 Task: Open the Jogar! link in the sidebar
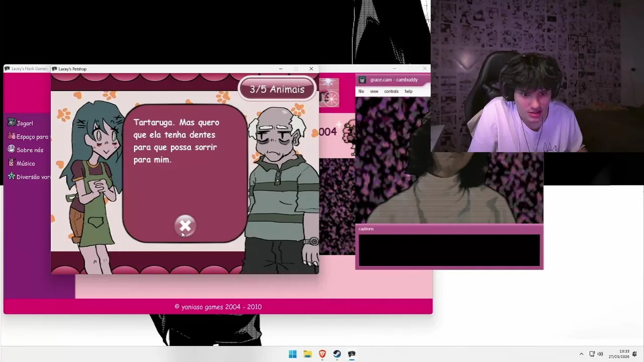click(25, 123)
